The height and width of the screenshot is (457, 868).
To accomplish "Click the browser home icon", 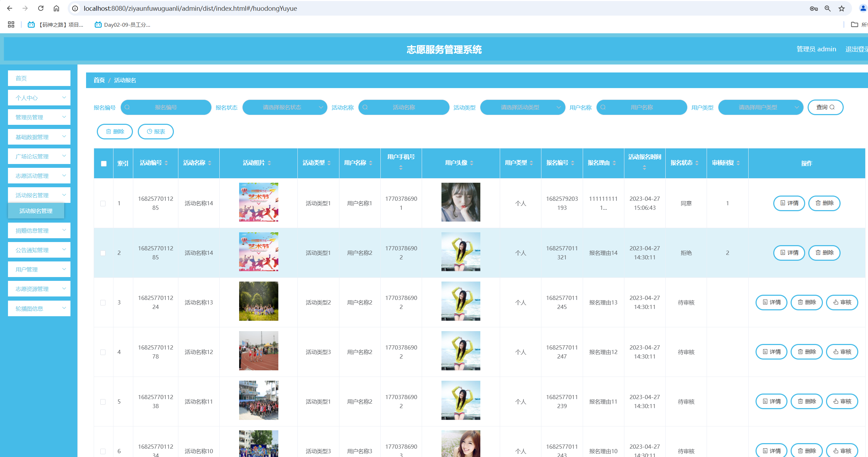I will pos(56,8).
